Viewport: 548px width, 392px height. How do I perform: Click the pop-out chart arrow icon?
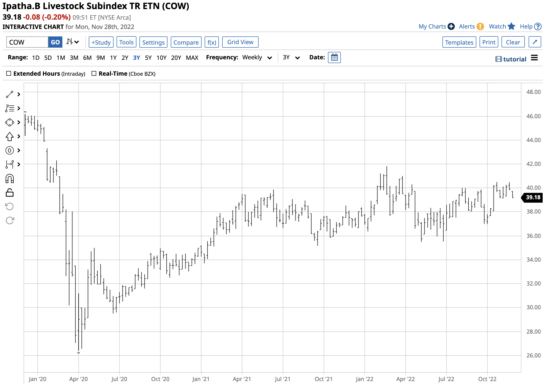click(x=534, y=42)
